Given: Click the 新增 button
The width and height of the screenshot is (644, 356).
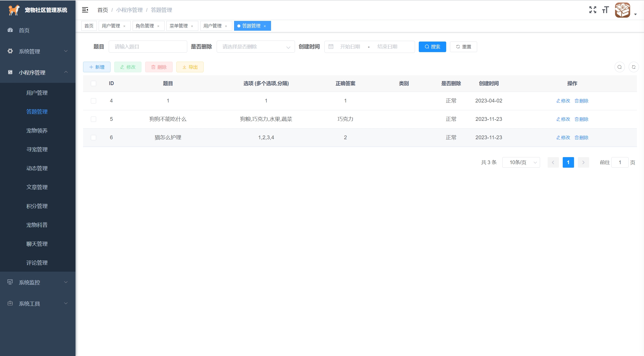Looking at the screenshot, I should coord(97,67).
